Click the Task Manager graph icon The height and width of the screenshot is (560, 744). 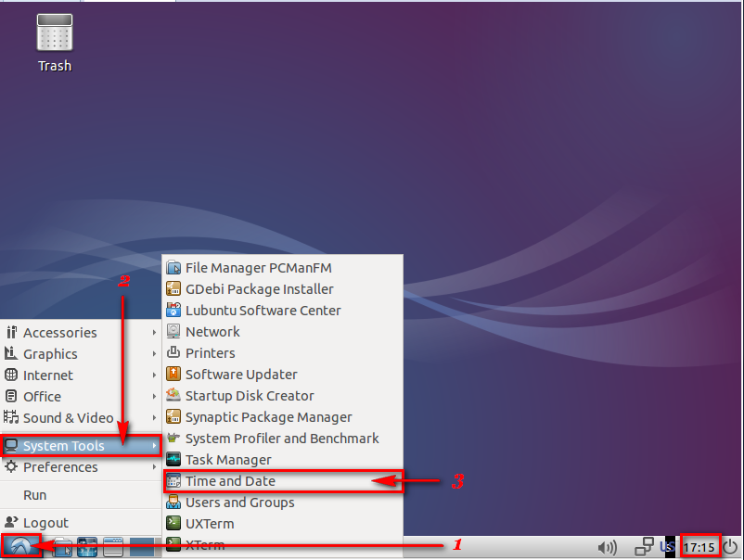point(173,460)
